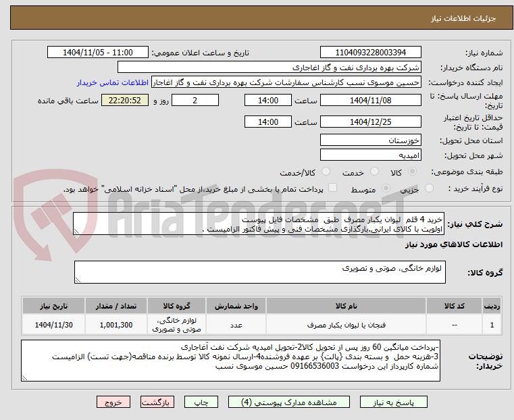The width and height of the screenshot is (514, 420).
Task: Click the گروه کالا column header
Action: coord(176,306)
